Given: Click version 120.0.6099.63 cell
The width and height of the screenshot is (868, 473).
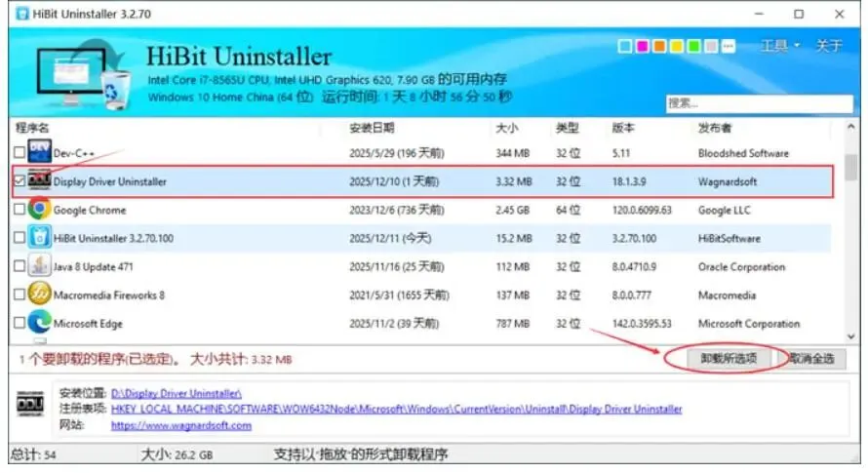Looking at the screenshot, I should pyautogui.click(x=642, y=210).
